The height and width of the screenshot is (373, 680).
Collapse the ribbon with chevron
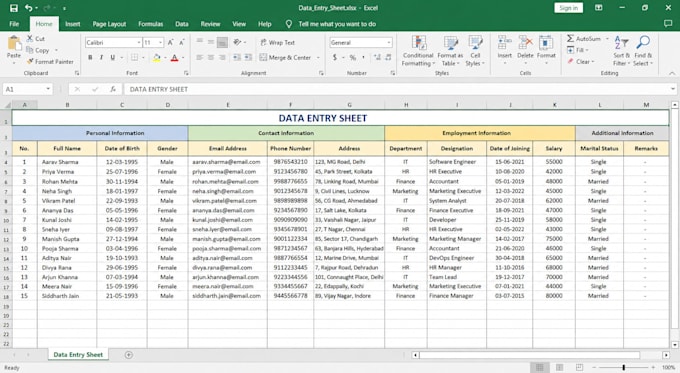coord(672,73)
